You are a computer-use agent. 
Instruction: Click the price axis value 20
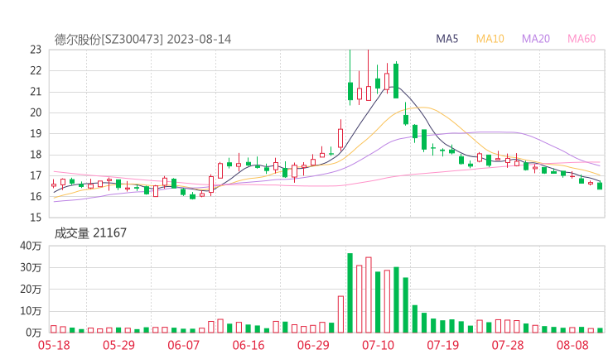36,113
